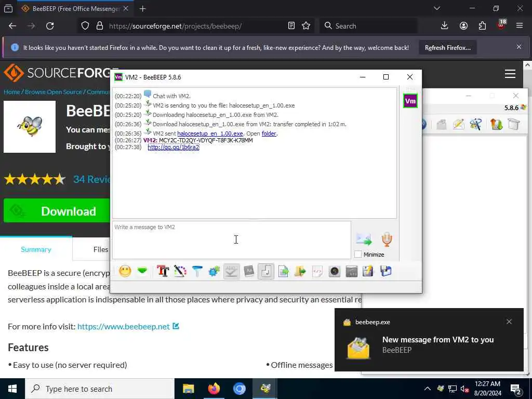Open Firefox downloads panel
This screenshot has width=532, height=399.
445,26
